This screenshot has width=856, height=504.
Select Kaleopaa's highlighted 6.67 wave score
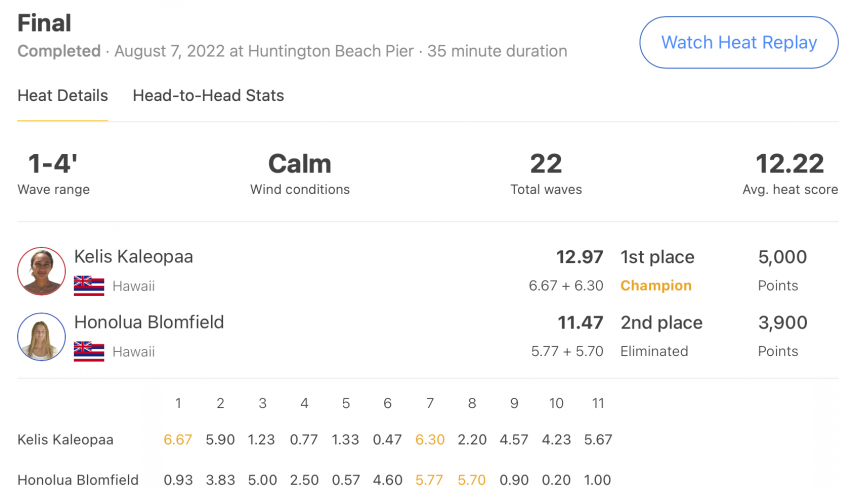[178, 440]
